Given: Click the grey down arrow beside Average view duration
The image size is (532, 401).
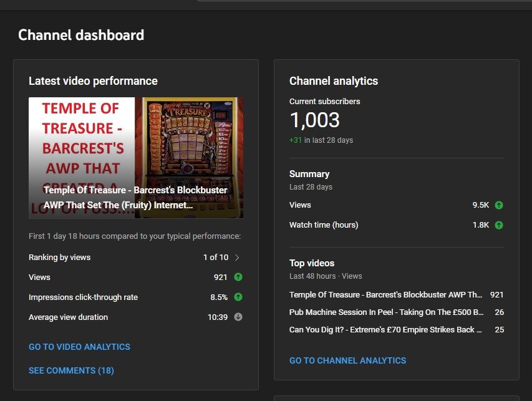Looking at the screenshot, I should [x=238, y=317].
